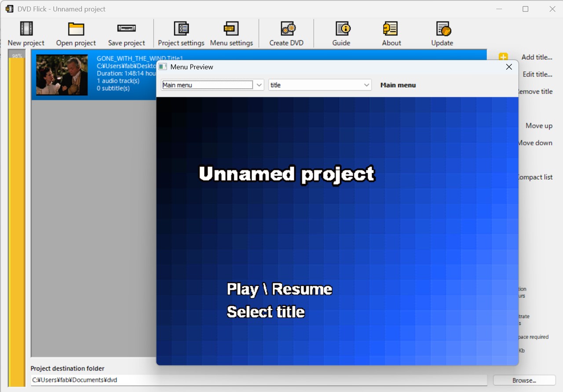The width and height of the screenshot is (563, 392).
Task: Select Play \ Resume in menu preview
Action: pyautogui.click(x=279, y=289)
